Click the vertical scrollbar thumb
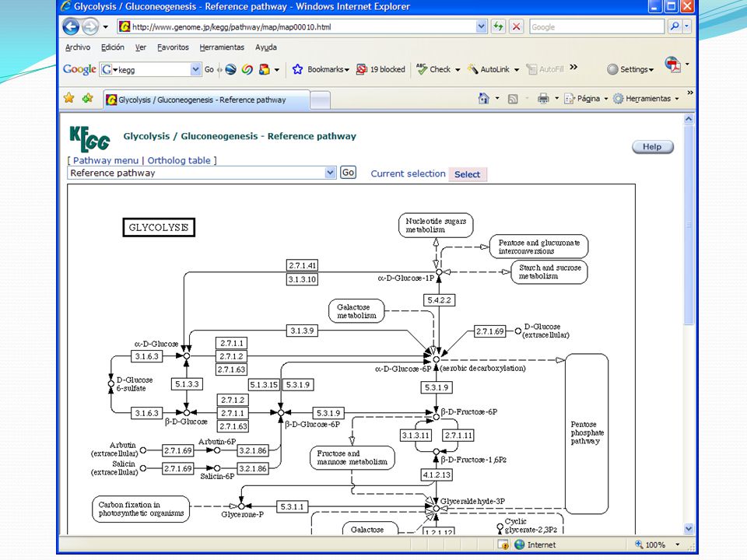This screenshot has width=747, height=560. pyautogui.click(x=689, y=226)
